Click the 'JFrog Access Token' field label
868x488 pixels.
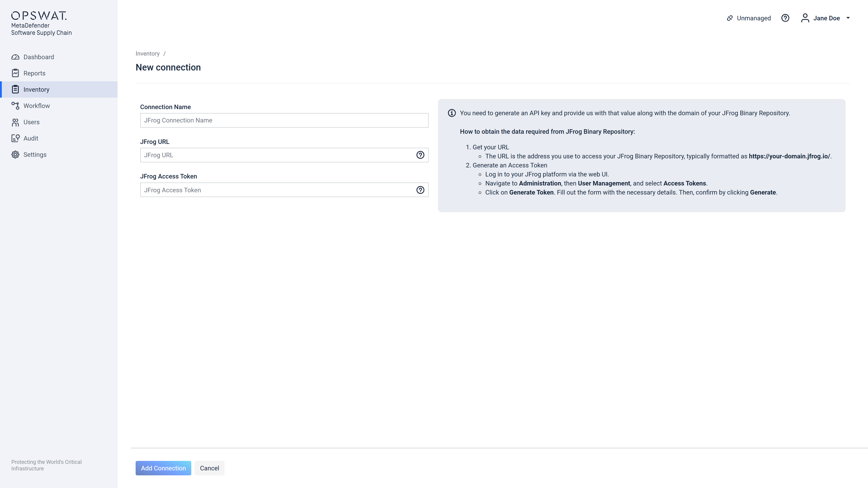168,176
